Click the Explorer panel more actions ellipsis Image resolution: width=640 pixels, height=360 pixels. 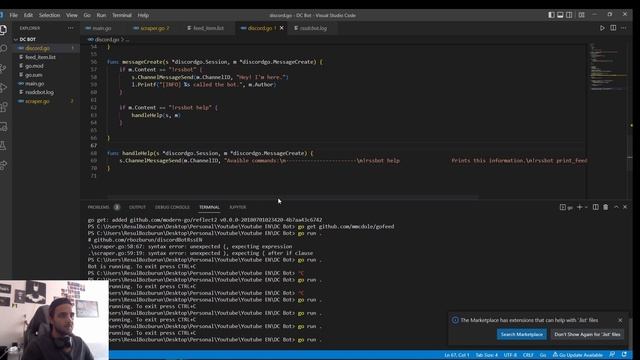coord(71,28)
